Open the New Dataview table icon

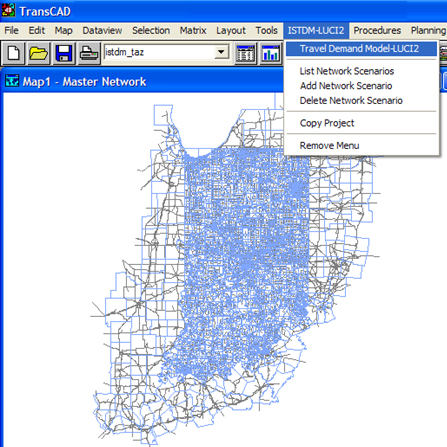pyautogui.click(x=246, y=53)
